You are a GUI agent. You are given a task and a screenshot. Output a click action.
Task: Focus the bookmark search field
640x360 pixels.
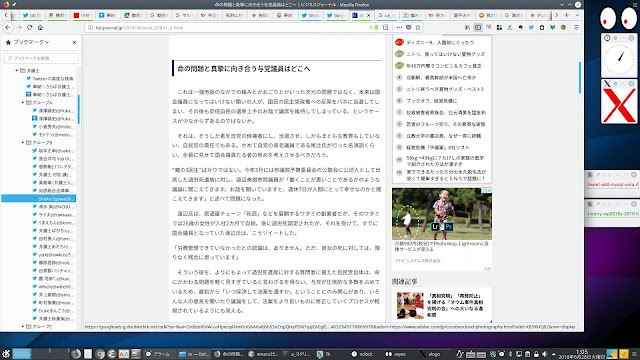[x=41, y=58]
